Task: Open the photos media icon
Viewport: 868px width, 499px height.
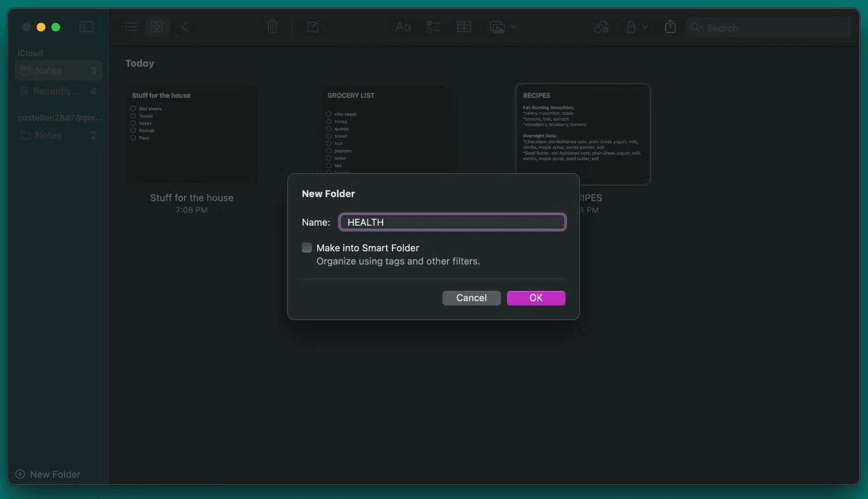Action: (497, 27)
